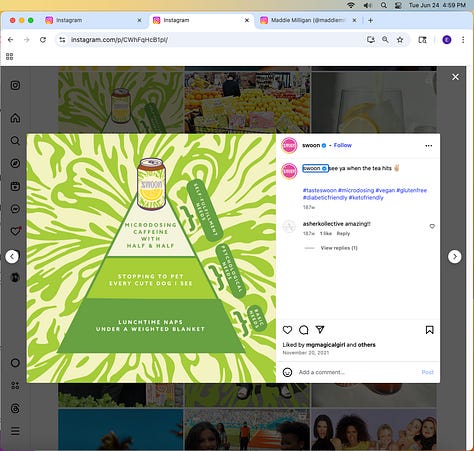Close the Maddie Milligan tab
The height and width of the screenshot is (451, 474).
click(x=354, y=20)
